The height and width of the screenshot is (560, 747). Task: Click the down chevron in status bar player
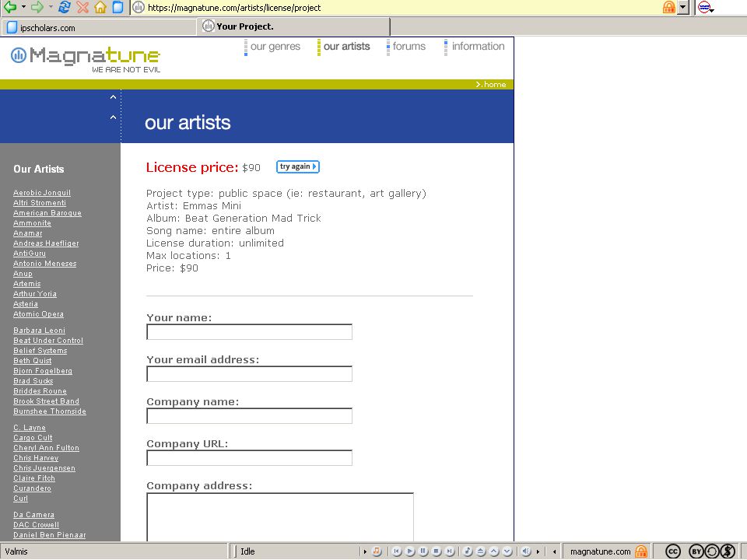point(507,551)
